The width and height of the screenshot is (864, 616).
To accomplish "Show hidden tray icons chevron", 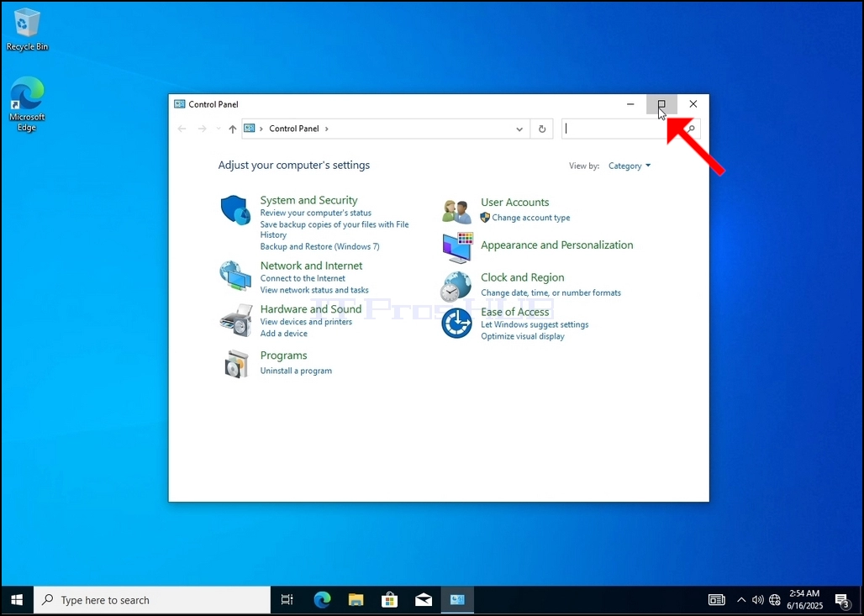I will coord(741,600).
